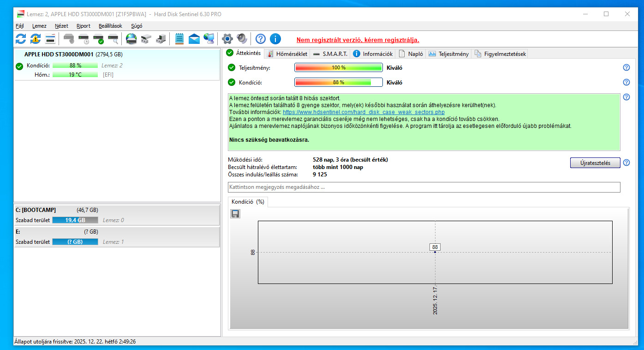
Task: Click the blue refresh arrows toolbar icon
Action: 21,39
